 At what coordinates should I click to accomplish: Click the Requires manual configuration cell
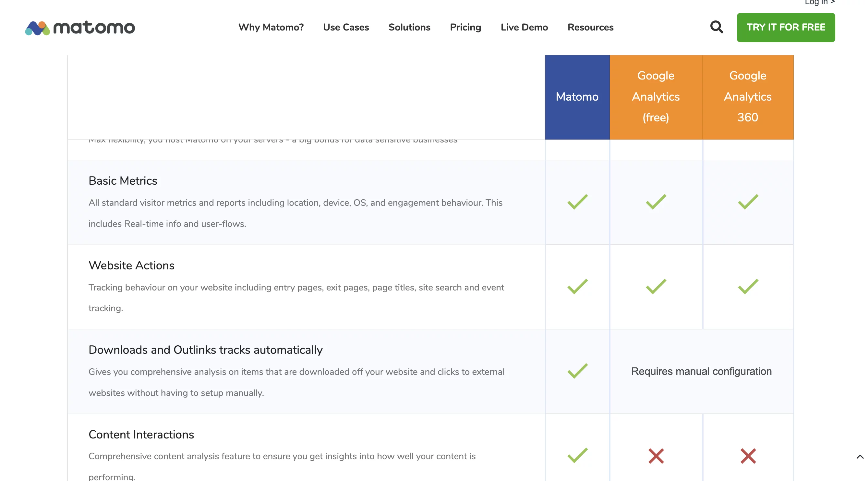tap(701, 371)
